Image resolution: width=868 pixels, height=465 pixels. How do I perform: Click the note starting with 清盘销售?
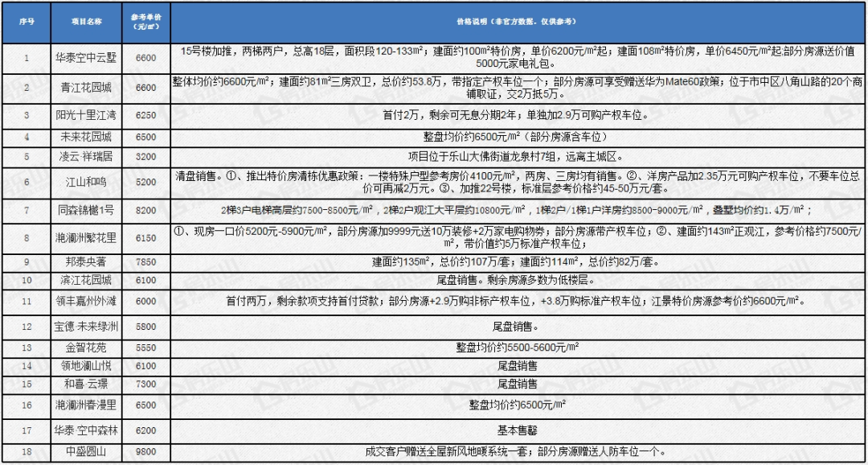click(x=518, y=181)
